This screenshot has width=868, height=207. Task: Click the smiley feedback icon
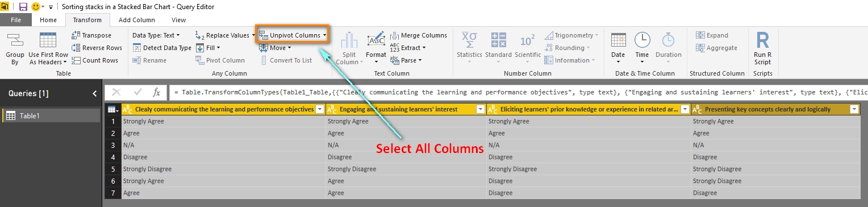click(x=36, y=6)
